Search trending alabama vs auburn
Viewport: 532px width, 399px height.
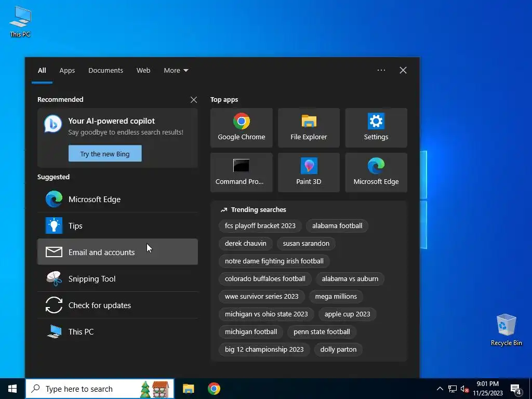(x=350, y=278)
